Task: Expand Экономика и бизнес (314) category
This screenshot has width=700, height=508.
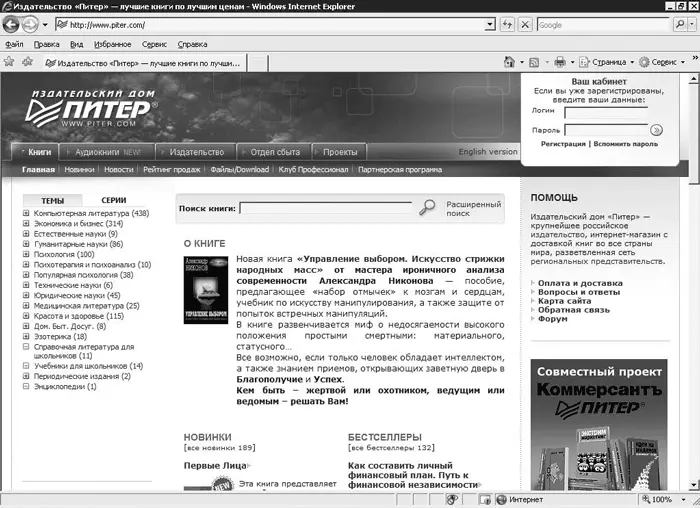Action: click(26, 224)
